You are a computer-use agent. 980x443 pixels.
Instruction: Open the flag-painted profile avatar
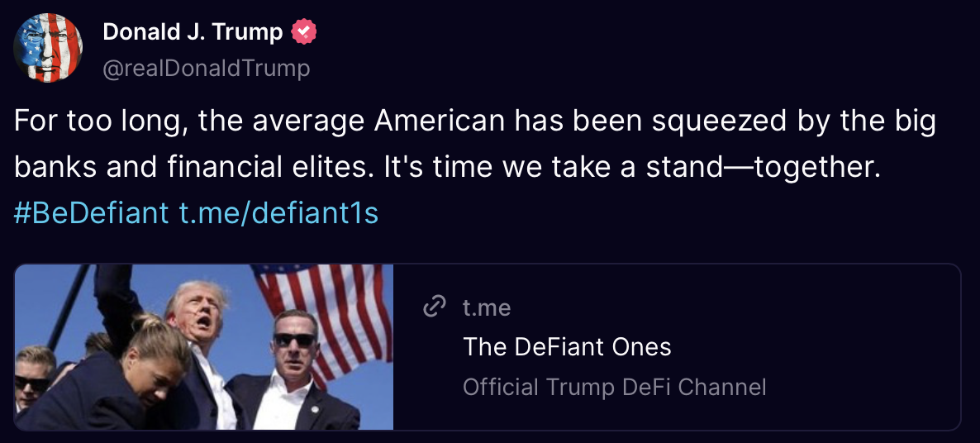point(48,47)
